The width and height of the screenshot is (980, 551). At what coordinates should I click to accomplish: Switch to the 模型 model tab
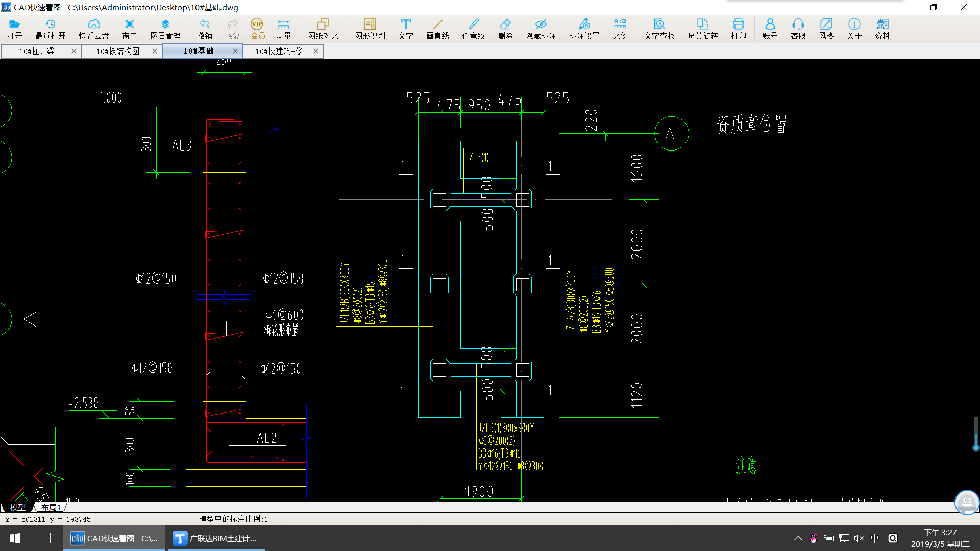18,507
